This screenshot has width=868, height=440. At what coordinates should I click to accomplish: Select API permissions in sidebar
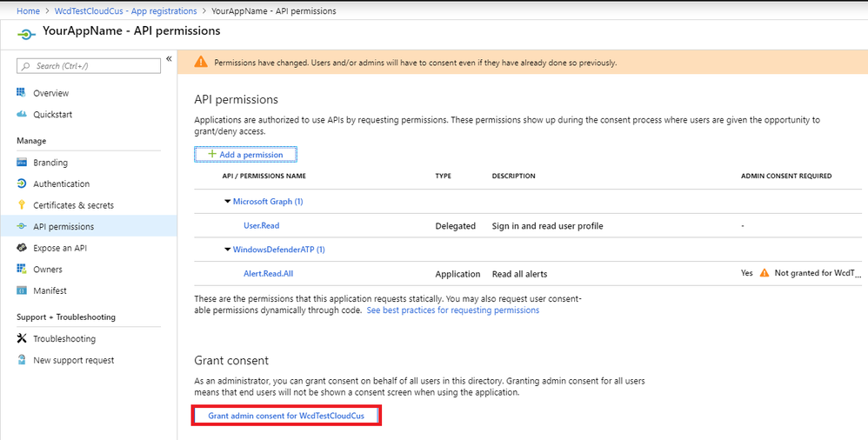(89, 226)
